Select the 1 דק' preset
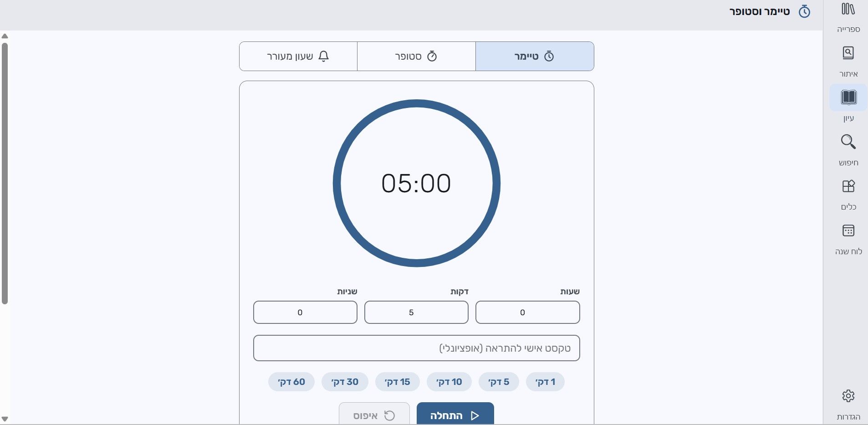Screen dimensions: 868x425 tap(545, 382)
